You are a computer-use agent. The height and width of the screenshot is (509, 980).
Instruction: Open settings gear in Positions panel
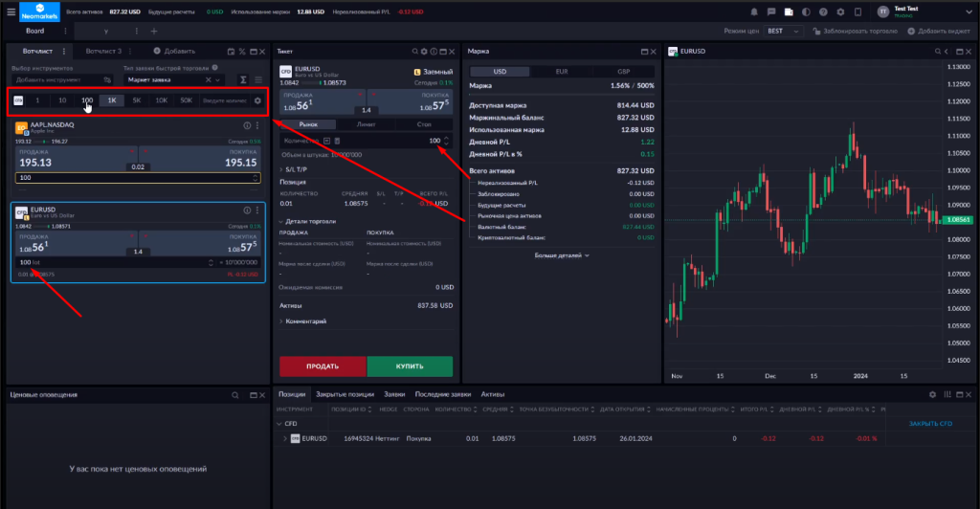[932, 395]
